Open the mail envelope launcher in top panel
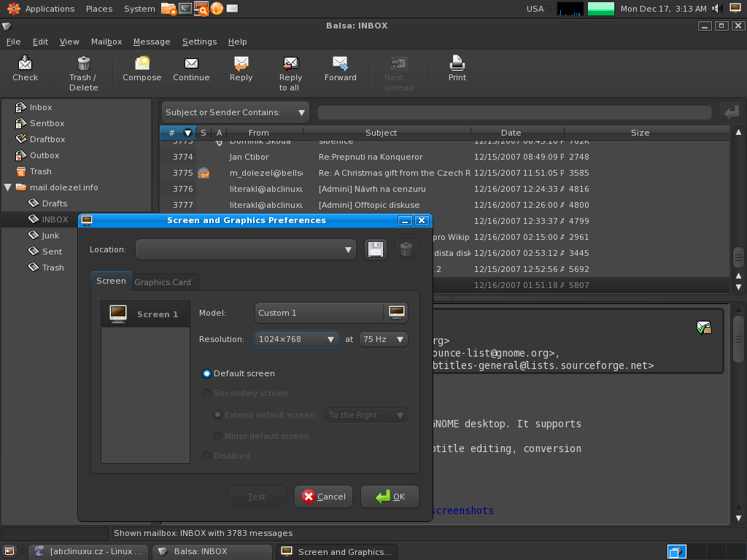 232,8
